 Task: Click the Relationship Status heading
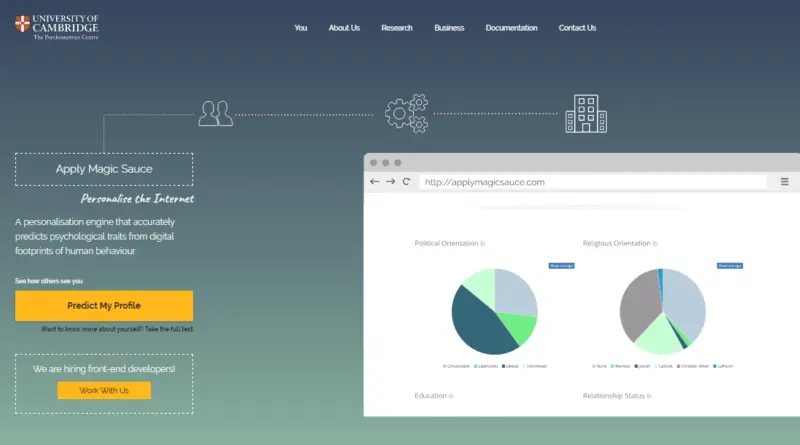pos(614,395)
